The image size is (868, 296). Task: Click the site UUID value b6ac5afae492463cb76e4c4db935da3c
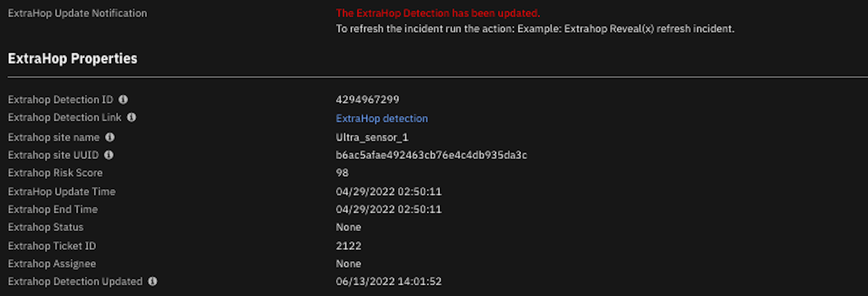click(431, 155)
